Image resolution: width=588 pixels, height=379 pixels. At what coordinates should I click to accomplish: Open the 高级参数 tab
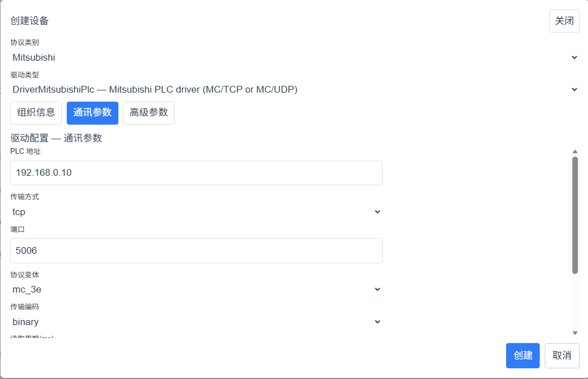[149, 113]
